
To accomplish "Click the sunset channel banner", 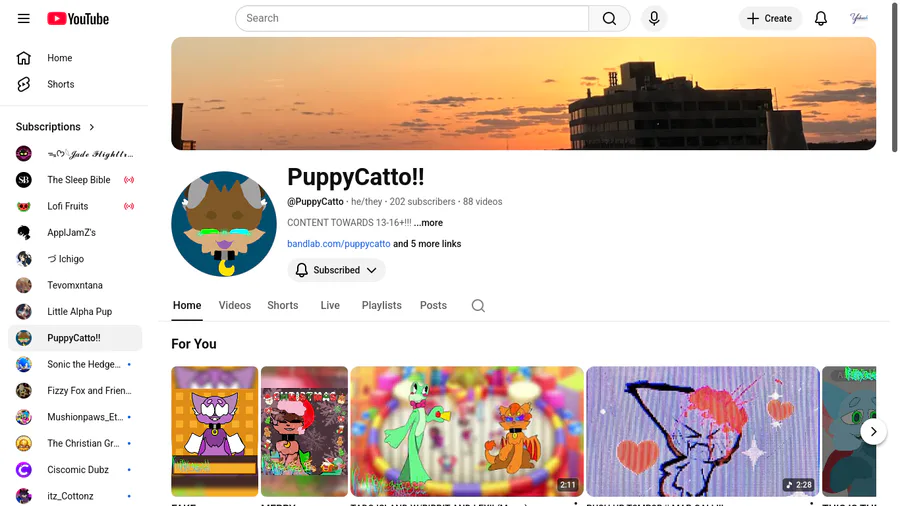I will [523, 94].
